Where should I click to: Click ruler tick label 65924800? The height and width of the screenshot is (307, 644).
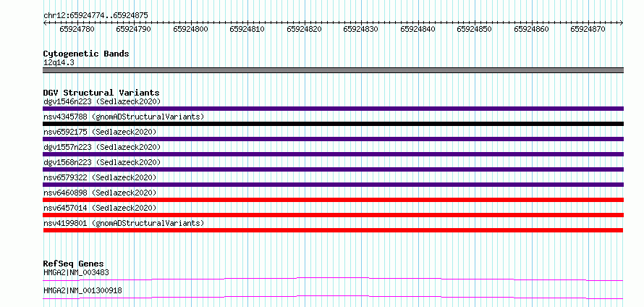point(190,29)
